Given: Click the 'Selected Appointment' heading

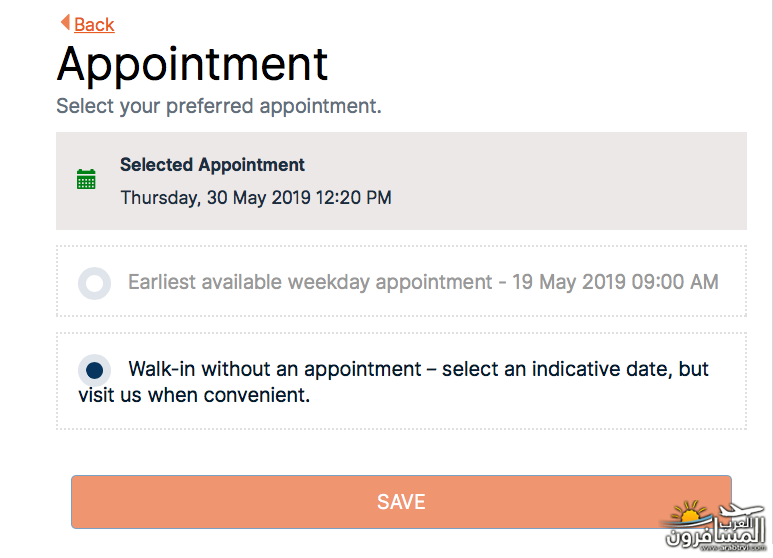Looking at the screenshot, I should click(x=212, y=165).
